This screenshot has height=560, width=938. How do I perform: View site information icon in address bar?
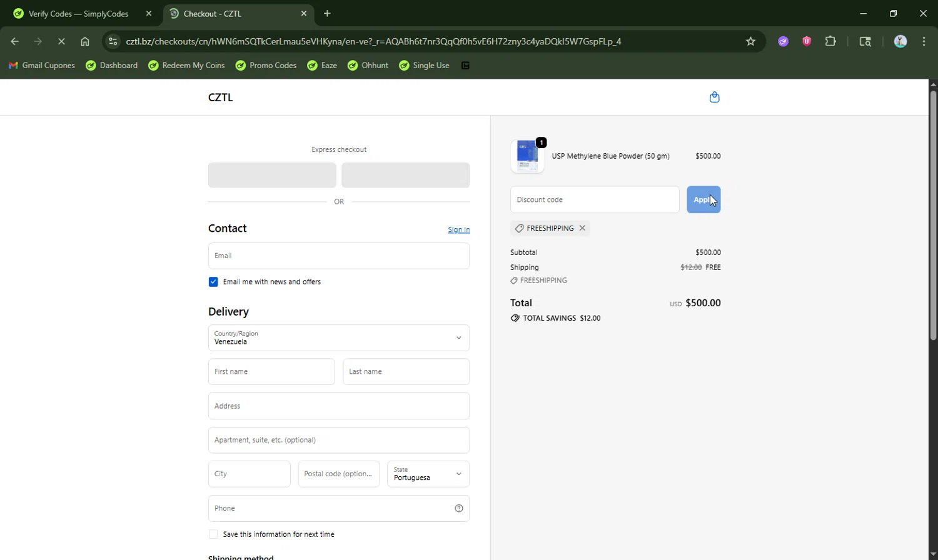113,41
